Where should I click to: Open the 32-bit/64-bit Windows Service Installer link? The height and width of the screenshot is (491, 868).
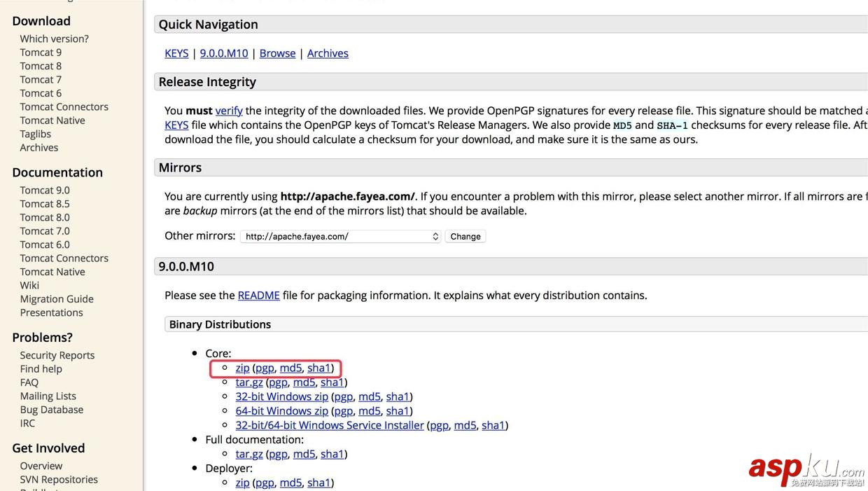pos(330,425)
